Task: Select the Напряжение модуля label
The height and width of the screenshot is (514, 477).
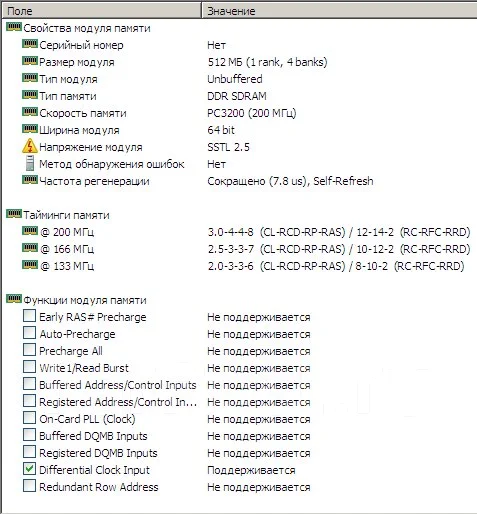Action: (91, 147)
